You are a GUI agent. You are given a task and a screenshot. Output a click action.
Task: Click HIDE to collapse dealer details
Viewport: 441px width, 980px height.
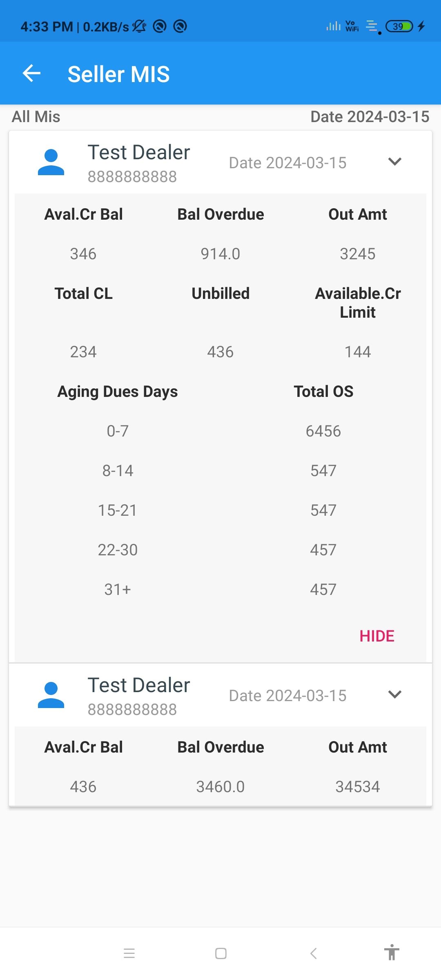(x=376, y=636)
